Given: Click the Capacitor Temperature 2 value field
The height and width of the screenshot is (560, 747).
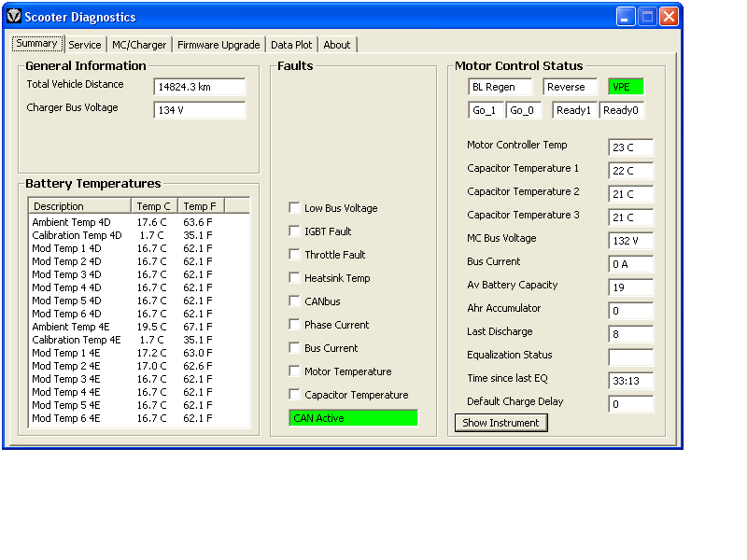Looking at the screenshot, I should [x=631, y=194].
